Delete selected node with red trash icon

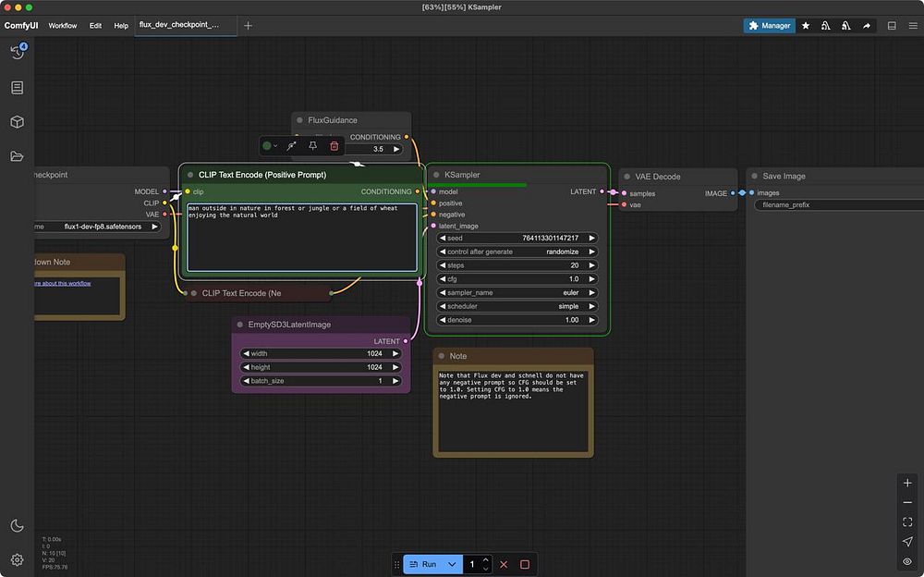coord(334,146)
